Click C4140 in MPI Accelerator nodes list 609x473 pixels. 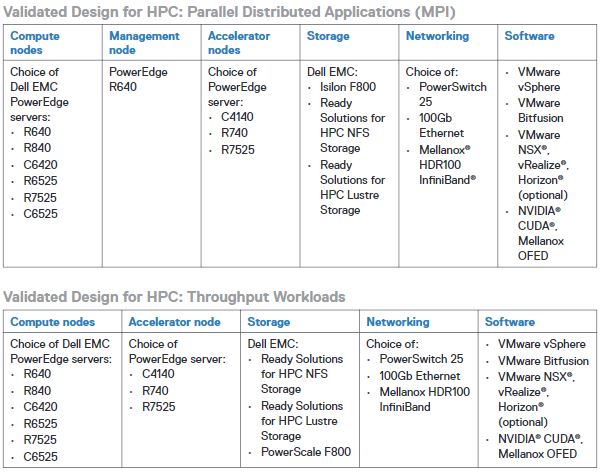tap(237, 117)
